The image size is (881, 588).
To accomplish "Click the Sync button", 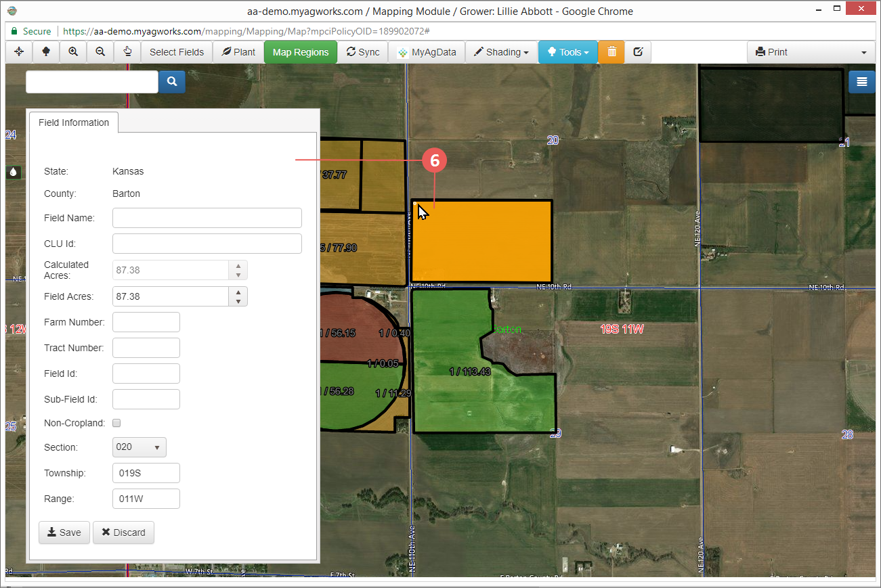I will [x=363, y=52].
